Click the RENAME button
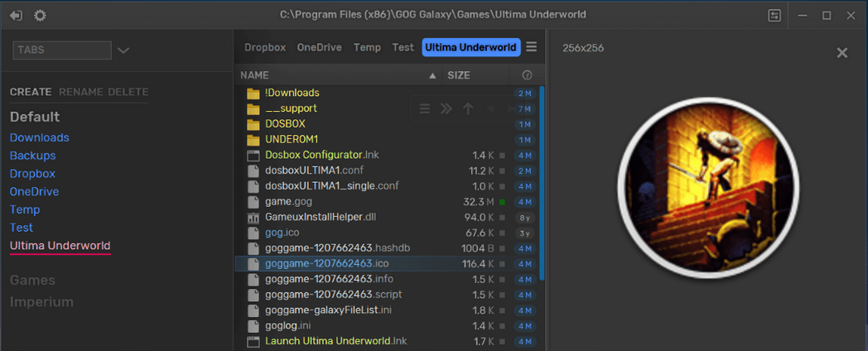The width and height of the screenshot is (868, 351). click(81, 92)
